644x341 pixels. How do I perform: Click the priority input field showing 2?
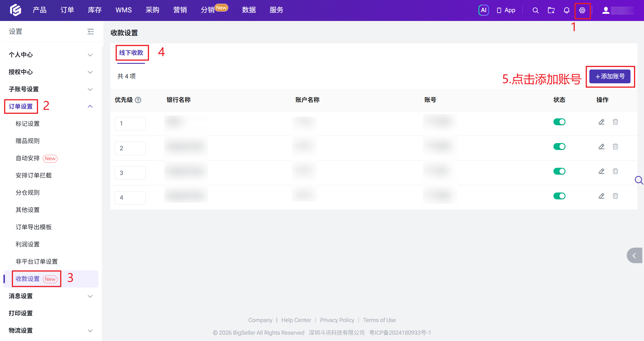130,148
